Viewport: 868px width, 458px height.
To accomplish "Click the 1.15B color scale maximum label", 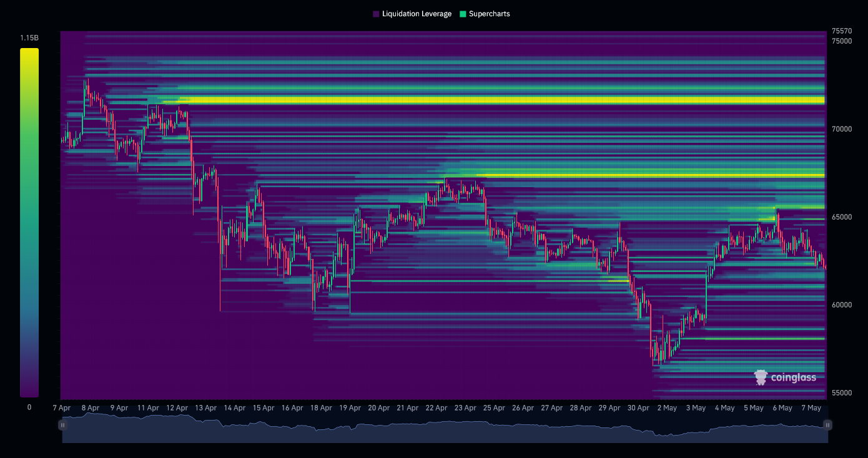I will 29,38.
